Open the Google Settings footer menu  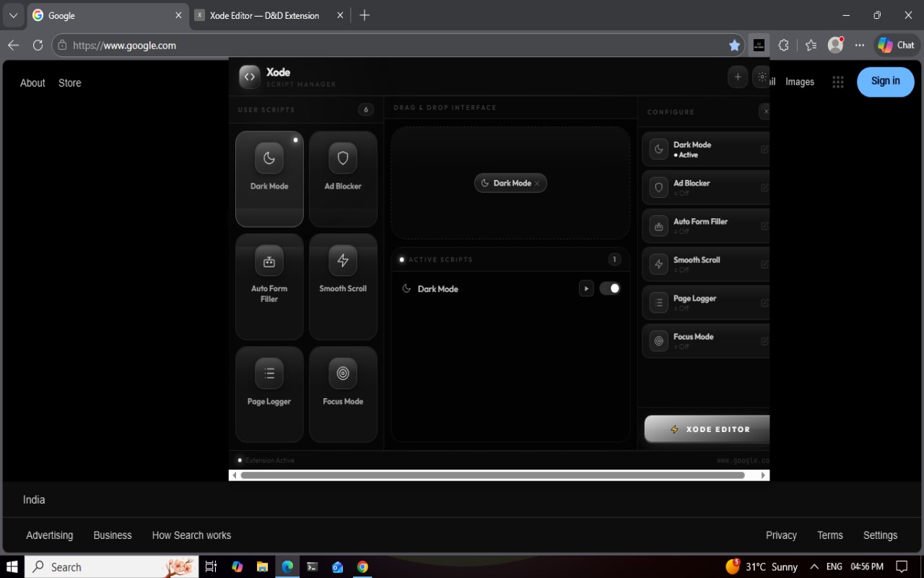881,535
